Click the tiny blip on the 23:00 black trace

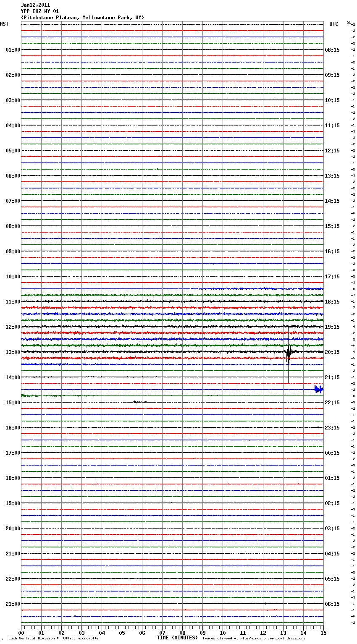(x=265, y=603)
